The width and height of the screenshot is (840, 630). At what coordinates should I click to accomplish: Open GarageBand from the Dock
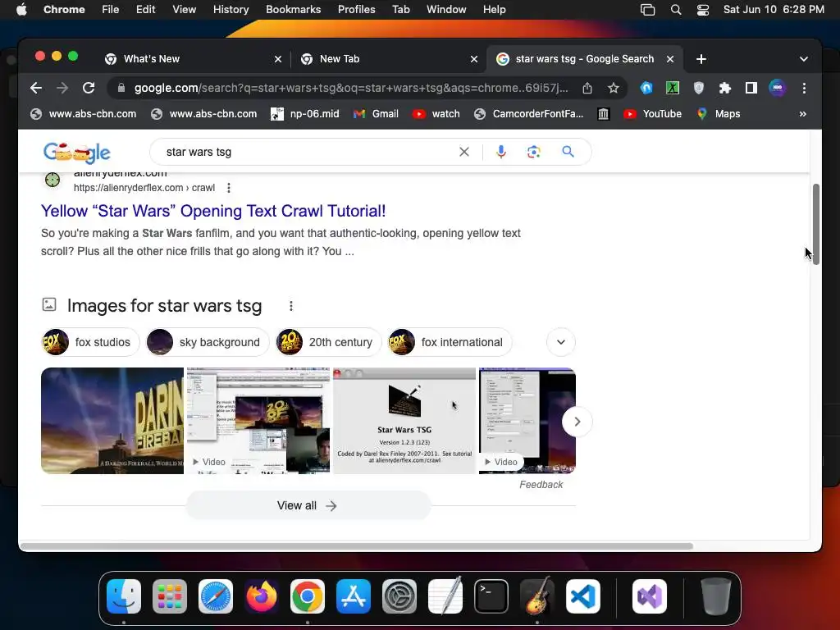pyautogui.click(x=537, y=596)
